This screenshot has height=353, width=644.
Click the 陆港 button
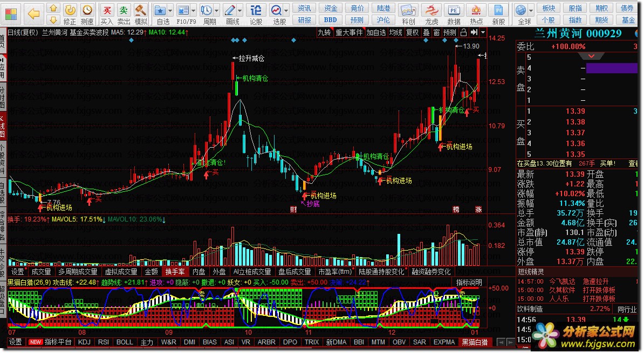383,8
